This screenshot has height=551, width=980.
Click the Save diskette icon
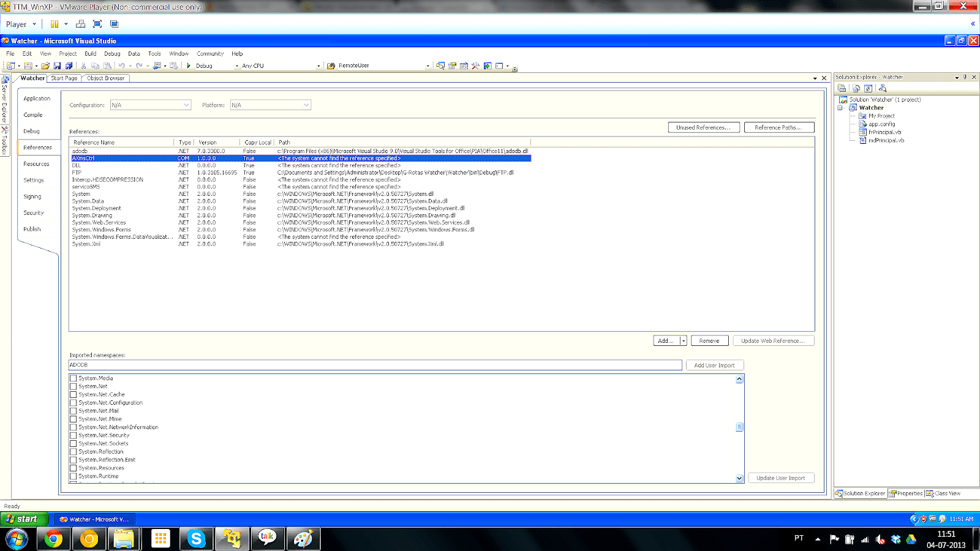pyautogui.click(x=57, y=66)
